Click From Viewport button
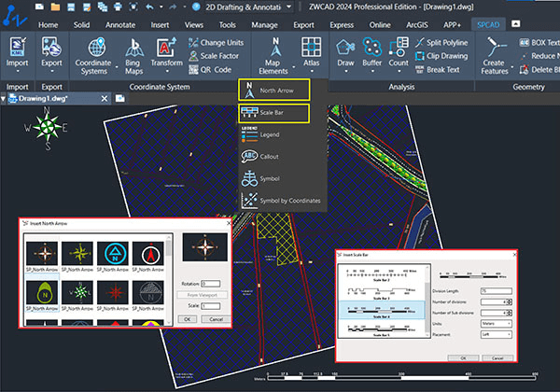This screenshot has width=560, height=392. point(203,295)
